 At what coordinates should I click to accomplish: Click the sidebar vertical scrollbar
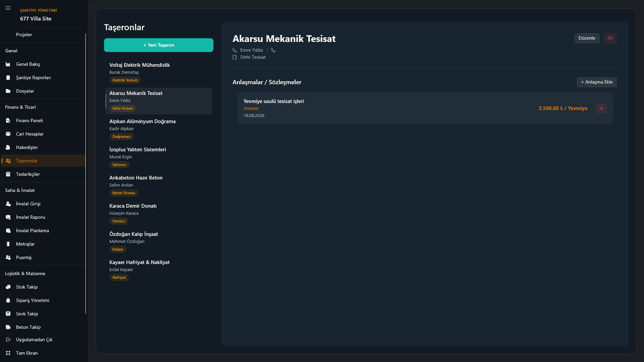(x=86, y=173)
